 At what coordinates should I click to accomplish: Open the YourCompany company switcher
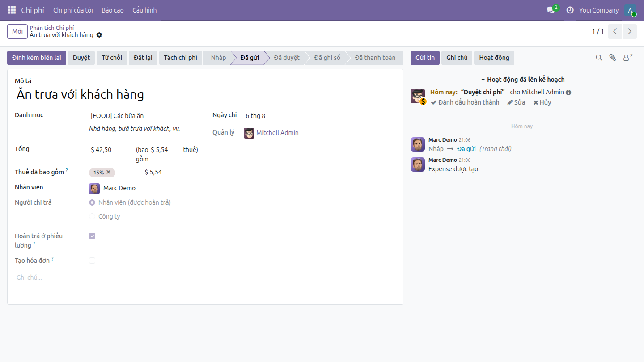point(599,10)
